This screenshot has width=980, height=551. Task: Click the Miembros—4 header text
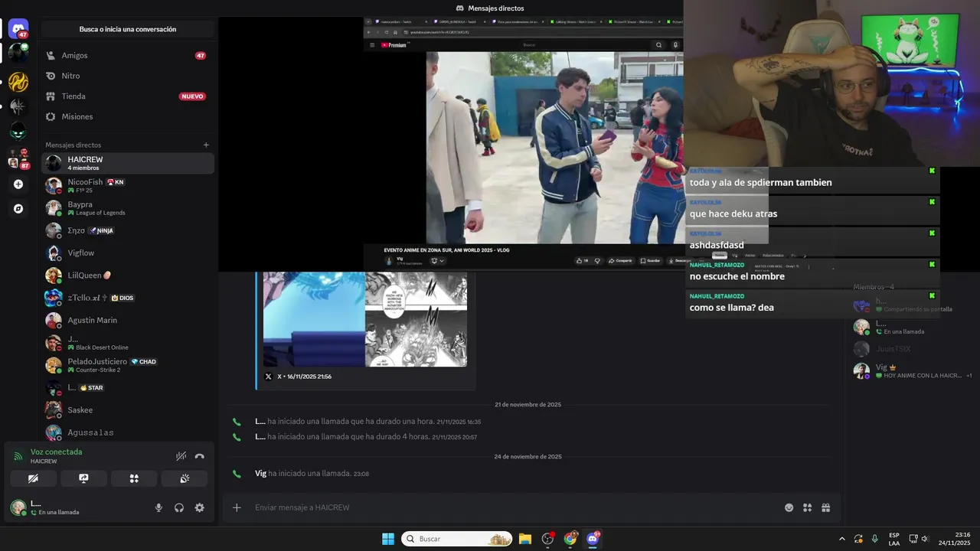[874, 287]
